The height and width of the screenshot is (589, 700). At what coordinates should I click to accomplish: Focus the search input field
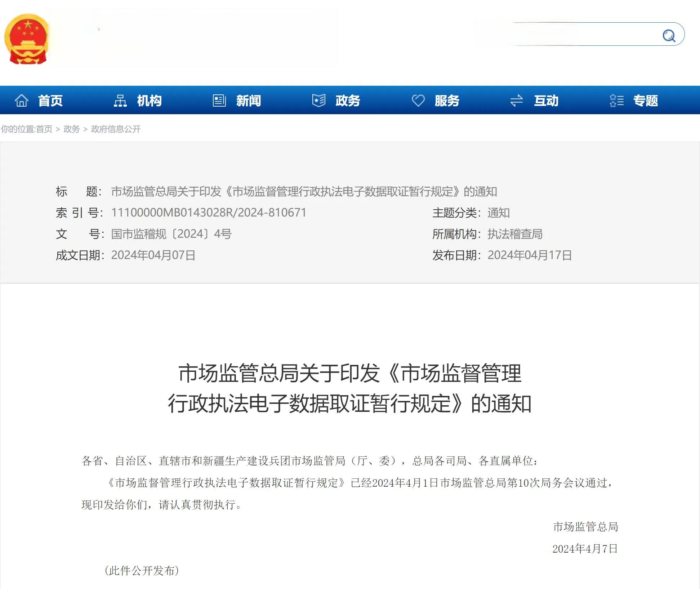tap(584, 35)
